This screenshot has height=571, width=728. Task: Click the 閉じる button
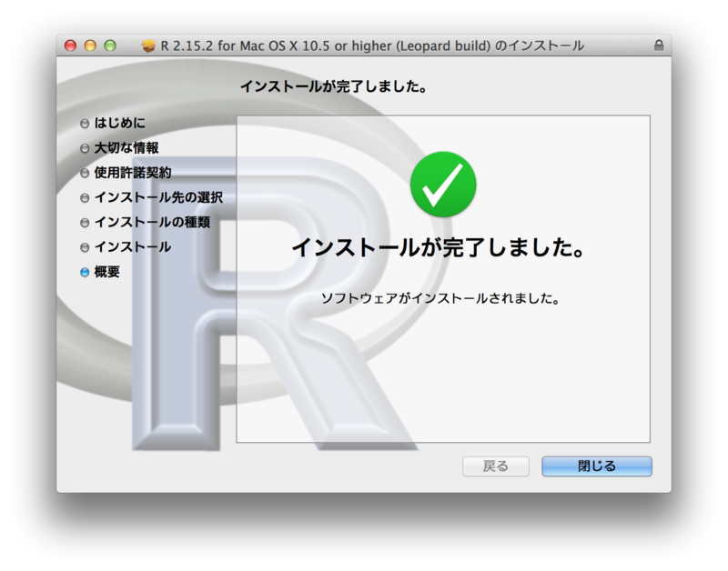[596, 466]
